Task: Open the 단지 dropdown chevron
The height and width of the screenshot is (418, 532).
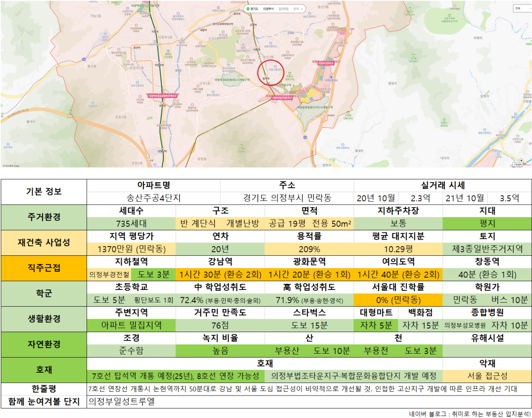Action: click(302, 9)
